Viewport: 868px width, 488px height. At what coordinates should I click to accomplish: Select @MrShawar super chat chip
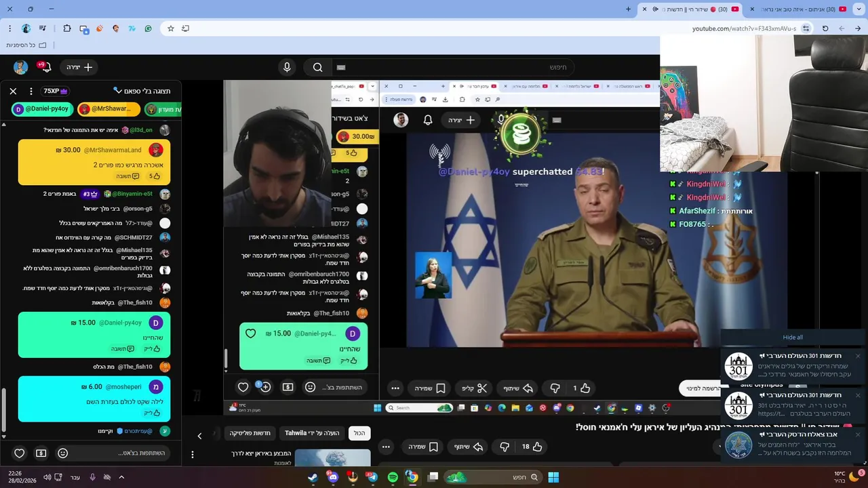pos(108,109)
